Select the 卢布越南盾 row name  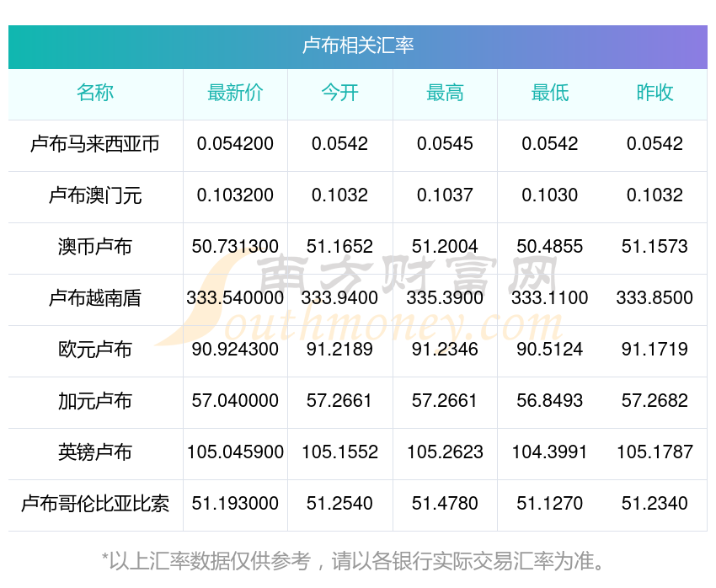point(95,298)
